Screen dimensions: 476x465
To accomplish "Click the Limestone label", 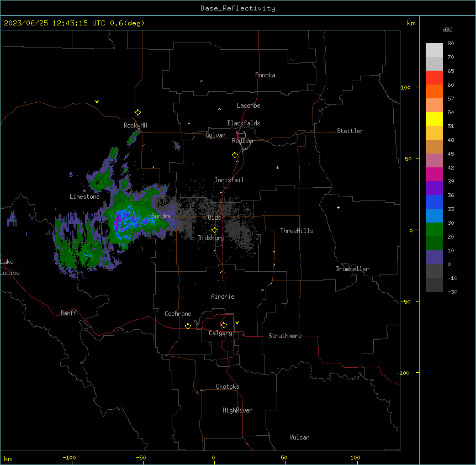I will click(x=84, y=197).
